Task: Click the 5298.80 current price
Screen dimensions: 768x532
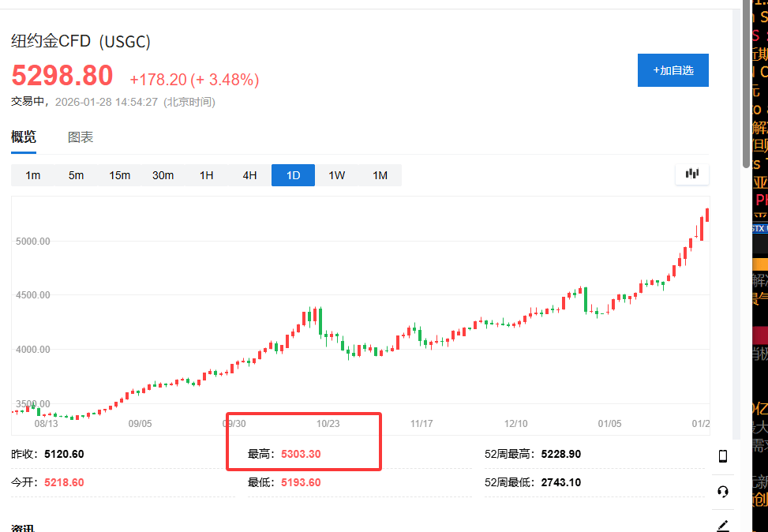Action: point(62,76)
